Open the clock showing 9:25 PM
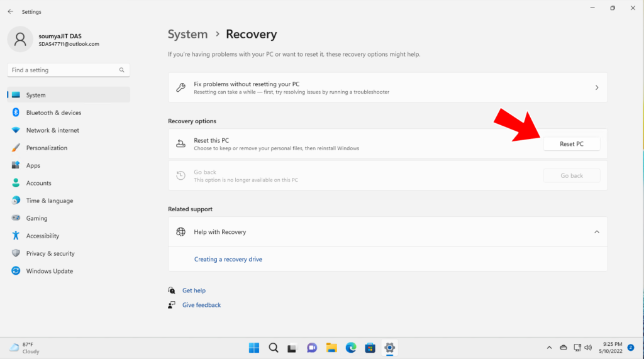This screenshot has height=359, width=644. (610, 348)
